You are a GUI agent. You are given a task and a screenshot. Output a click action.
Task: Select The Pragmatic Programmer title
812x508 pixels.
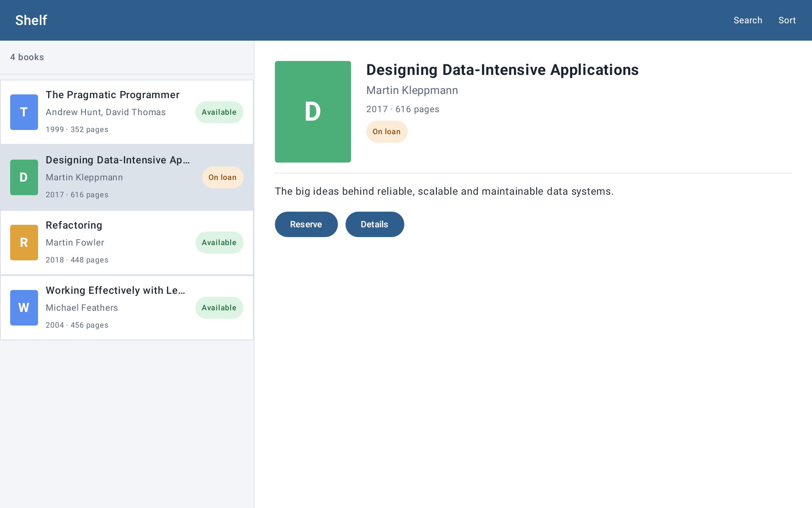pyautogui.click(x=112, y=95)
